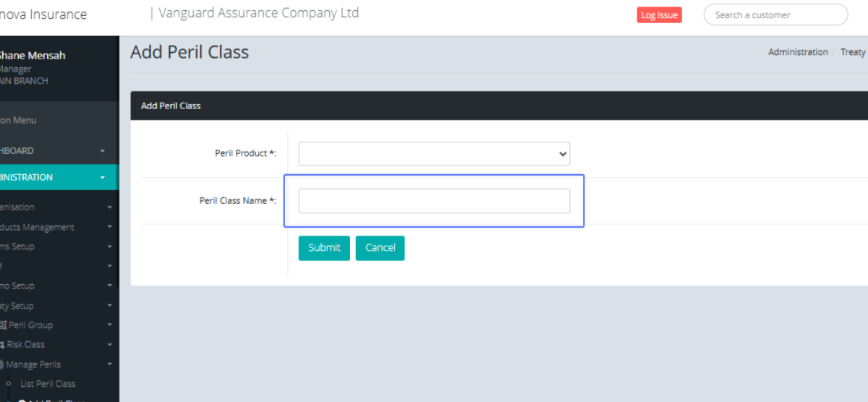Click the Risk Class icon in sidebar
Screen dimensions: 868x402
2,345
